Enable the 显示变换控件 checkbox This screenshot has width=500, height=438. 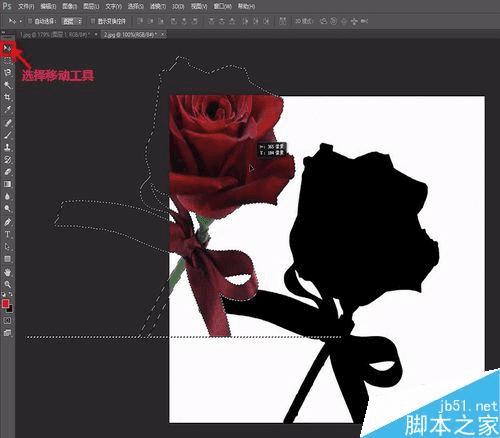(x=93, y=21)
